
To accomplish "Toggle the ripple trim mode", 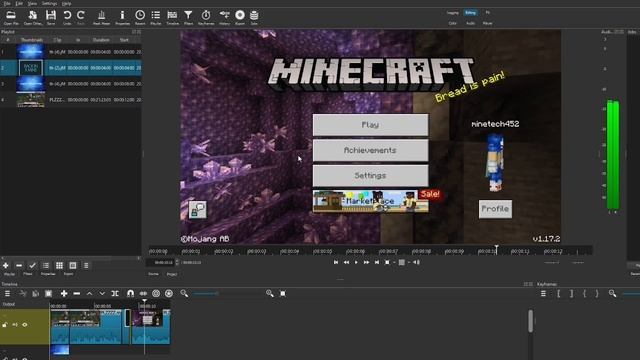I will coord(156,293).
